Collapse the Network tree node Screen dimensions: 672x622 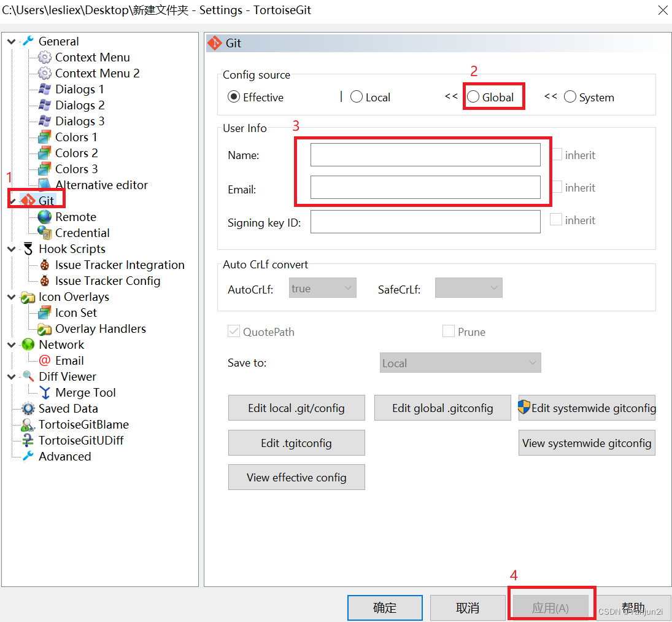coord(12,344)
